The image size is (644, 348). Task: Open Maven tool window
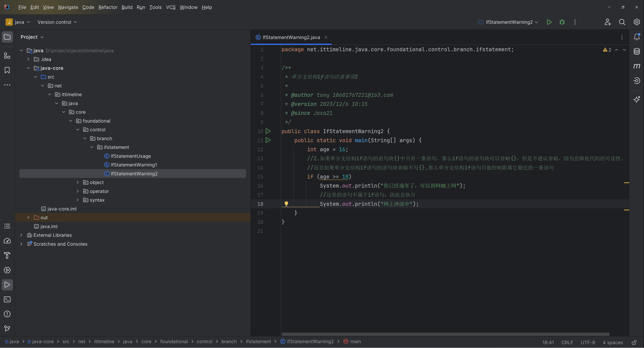[637, 66]
